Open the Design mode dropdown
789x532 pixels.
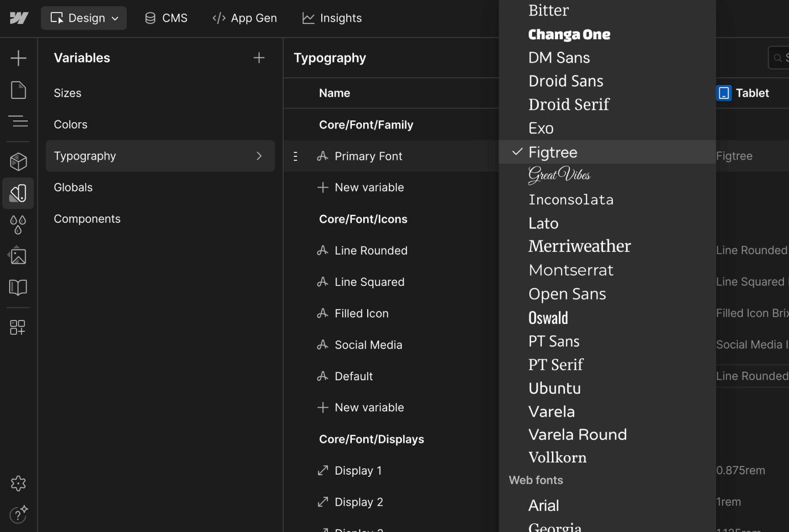pos(84,18)
